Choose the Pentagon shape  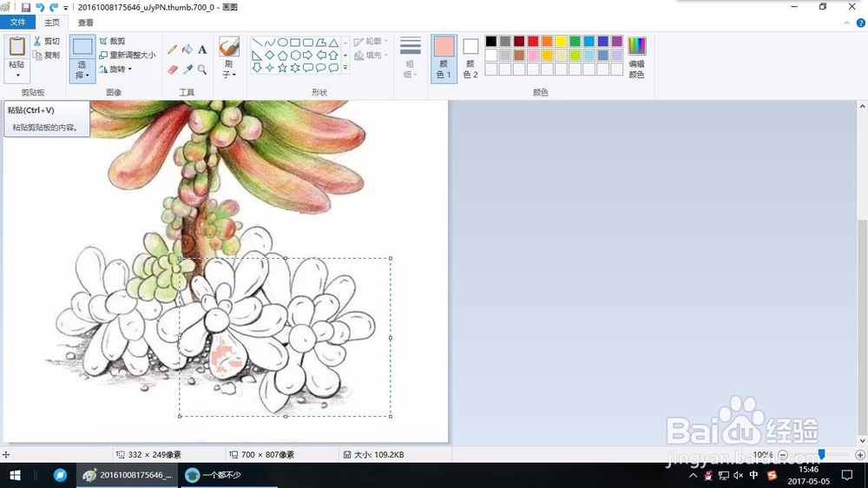(x=282, y=56)
